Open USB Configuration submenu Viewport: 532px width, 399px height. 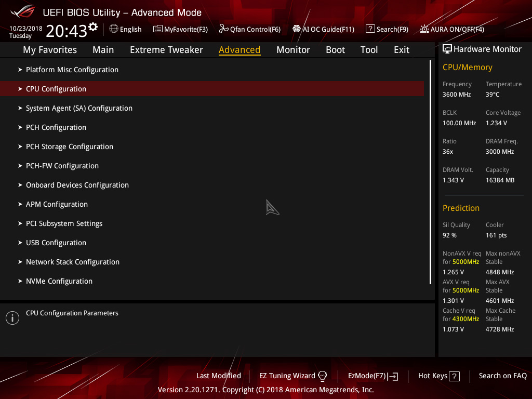coord(212,243)
